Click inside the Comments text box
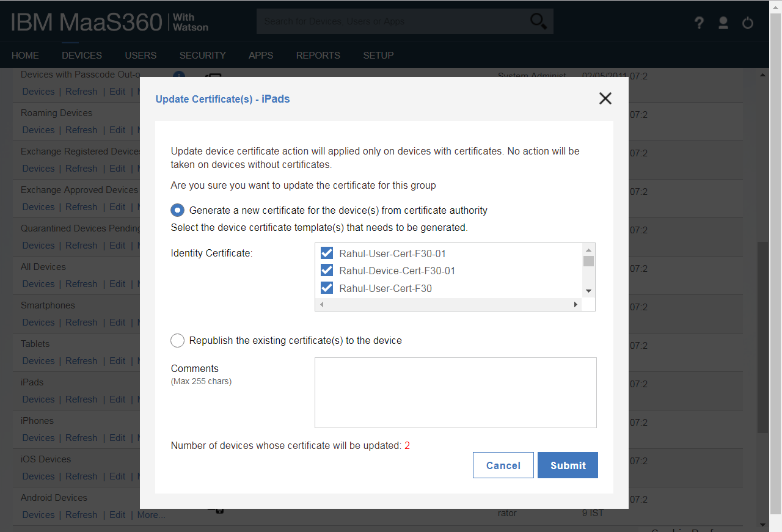Image resolution: width=782 pixels, height=532 pixels. (x=455, y=392)
